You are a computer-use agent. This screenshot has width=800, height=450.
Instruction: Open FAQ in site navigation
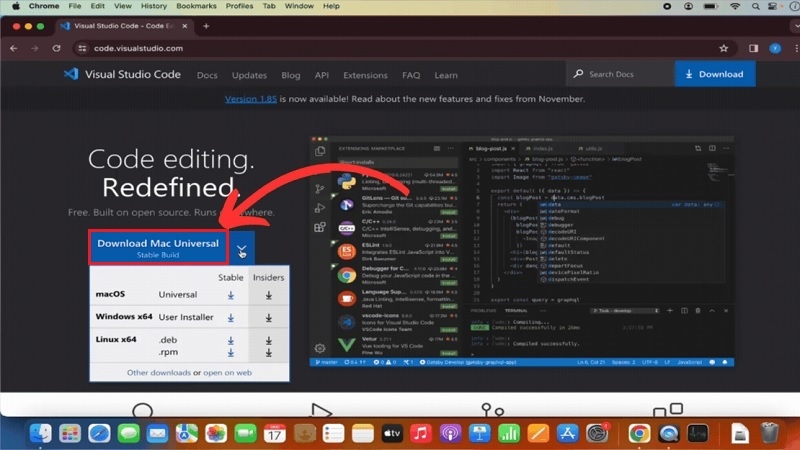[x=411, y=75]
